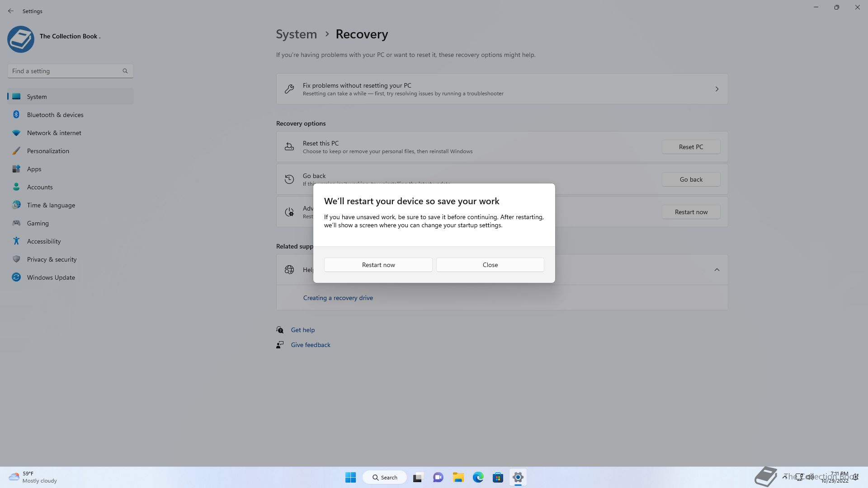868x488 pixels.
Task: Expand Fix problems without resetting chevron
Action: pos(717,89)
